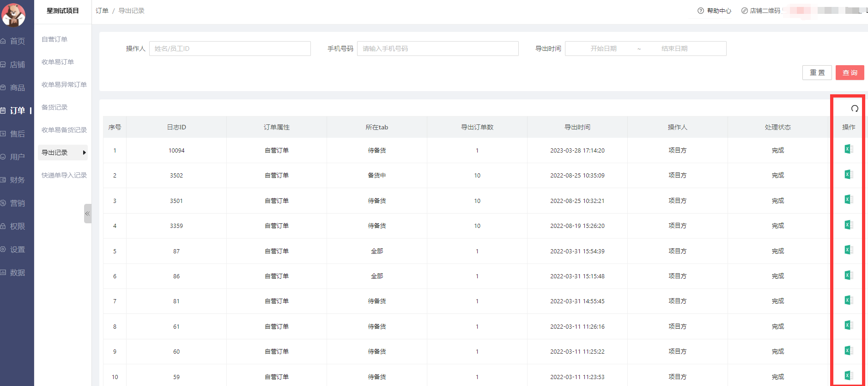Collapse the submenu sidebar panel
Image resolution: width=868 pixels, height=386 pixels.
click(x=87, y=214)
